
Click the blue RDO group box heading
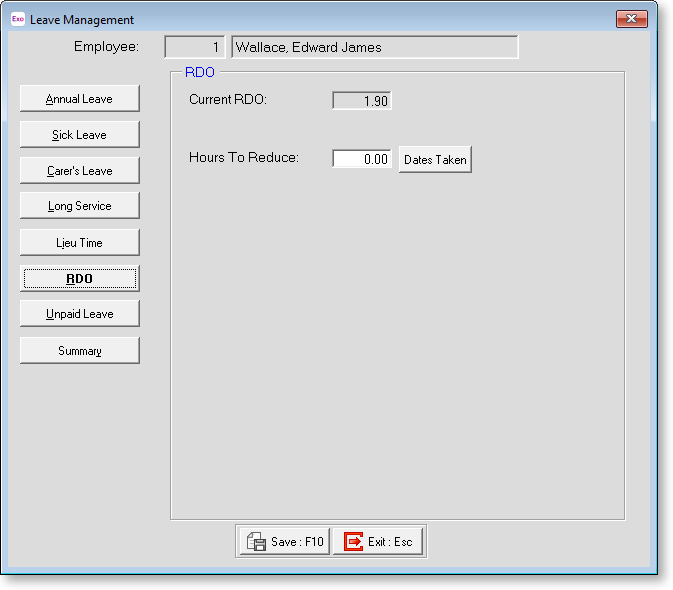coord(200,73)
